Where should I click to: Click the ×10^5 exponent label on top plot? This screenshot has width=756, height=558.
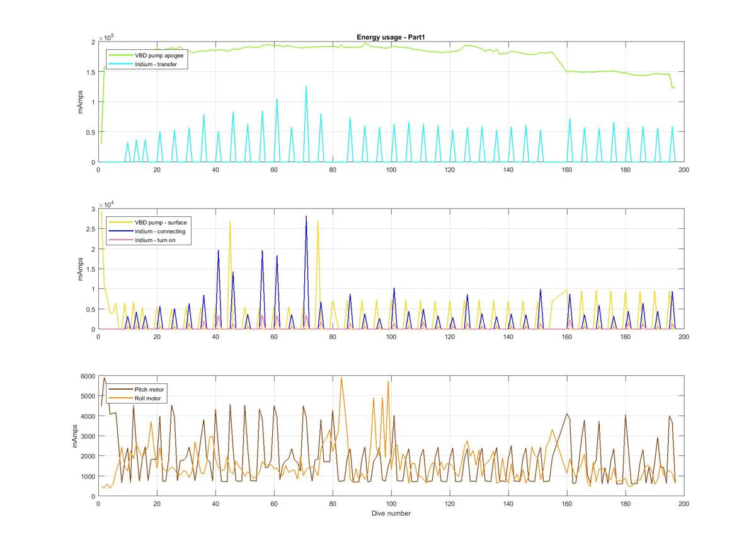click(x=106, y=38)
